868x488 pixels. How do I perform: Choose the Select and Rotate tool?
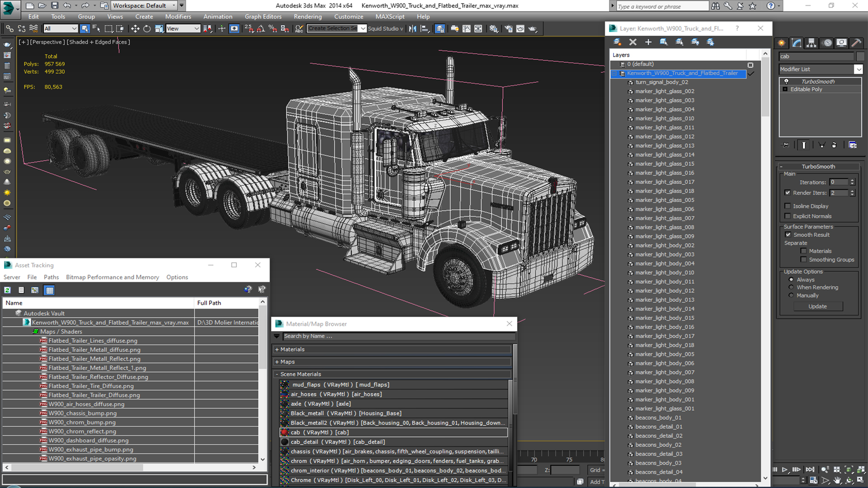pyautogui.click(x=147, y=28)
